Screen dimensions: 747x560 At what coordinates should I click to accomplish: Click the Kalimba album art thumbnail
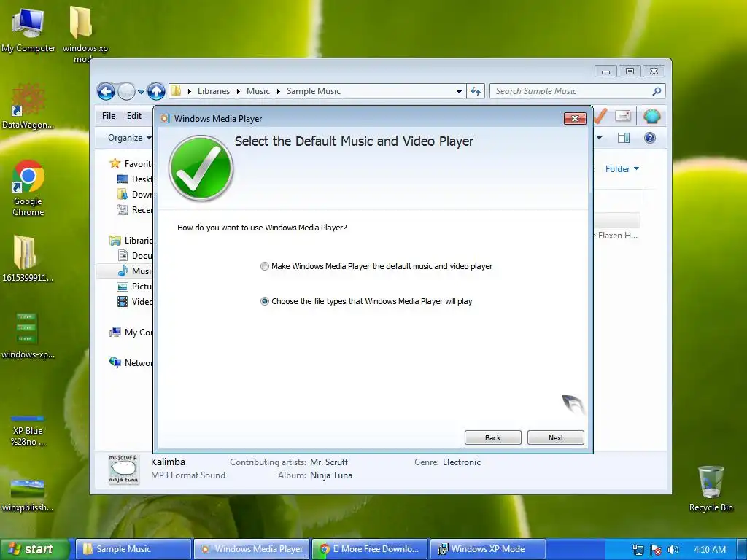(x=123, y=469)
